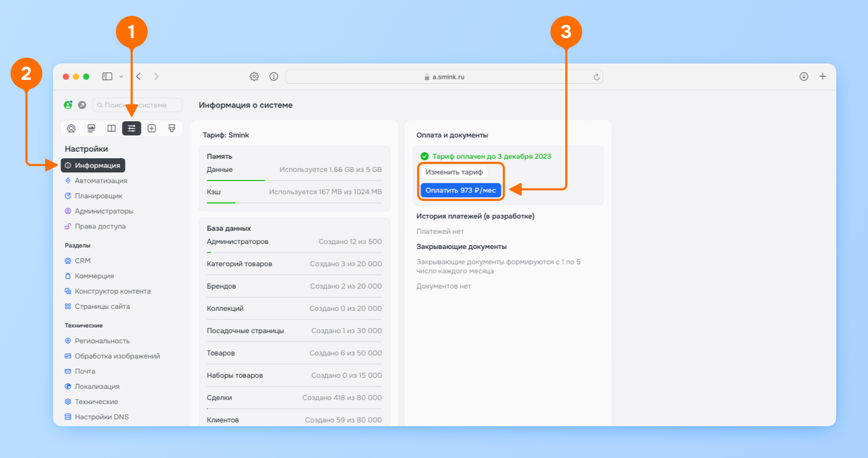
Task: Select the settings sliders icon in the toolbar
Action: pyautogui.click(x=132, y=129)
